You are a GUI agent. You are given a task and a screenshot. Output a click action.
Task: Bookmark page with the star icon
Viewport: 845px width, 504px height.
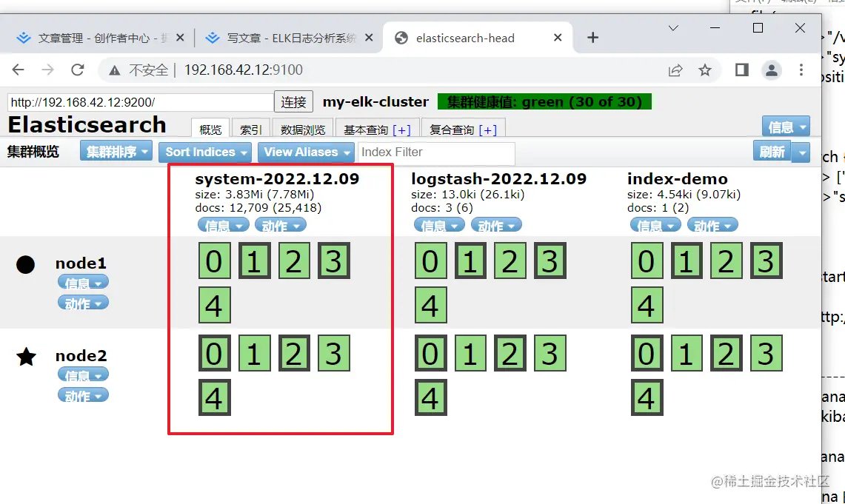tap(705, 70)
